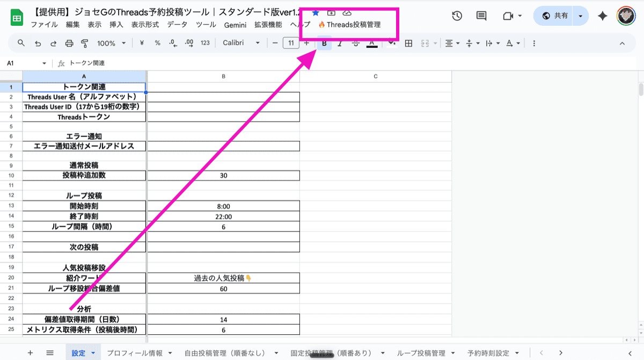The width and height of the screenshot is (644, 360).
Task: Select column B header
Action: 223,76
